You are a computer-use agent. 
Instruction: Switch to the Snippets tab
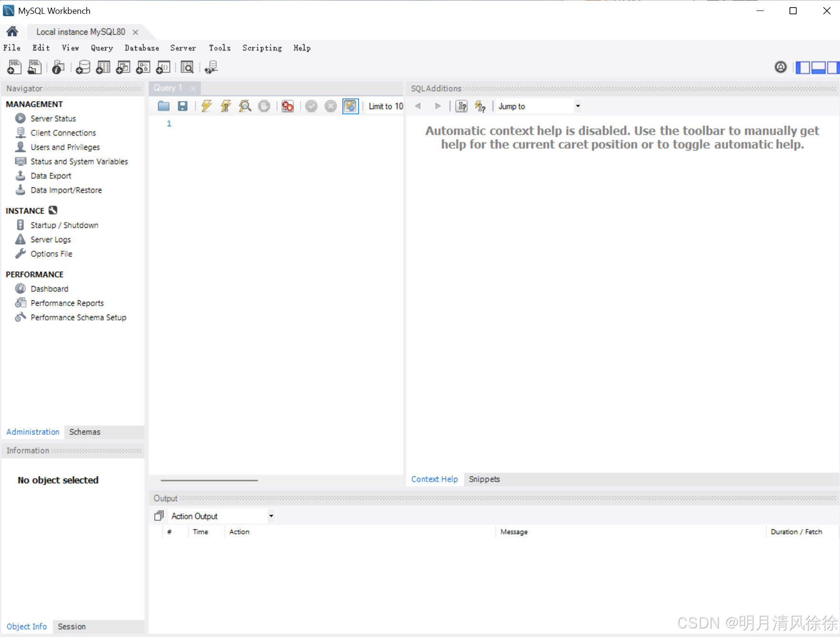pos(484,479)
